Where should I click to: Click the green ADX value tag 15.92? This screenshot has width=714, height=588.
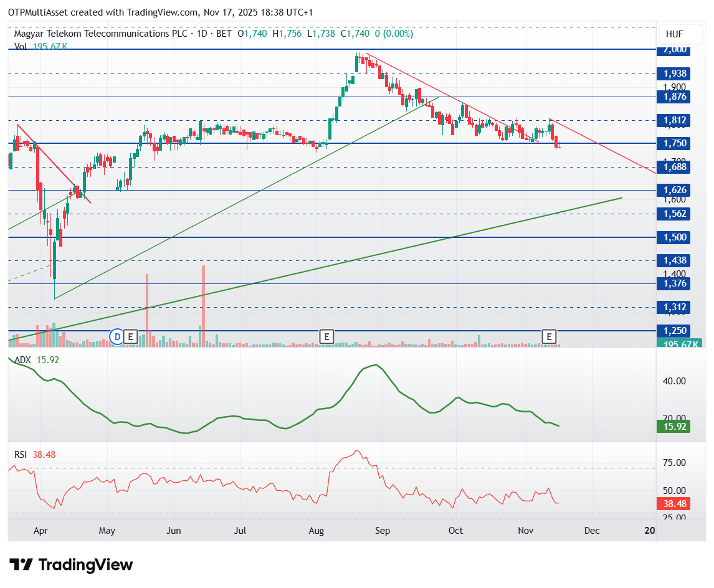pos(674,427)
